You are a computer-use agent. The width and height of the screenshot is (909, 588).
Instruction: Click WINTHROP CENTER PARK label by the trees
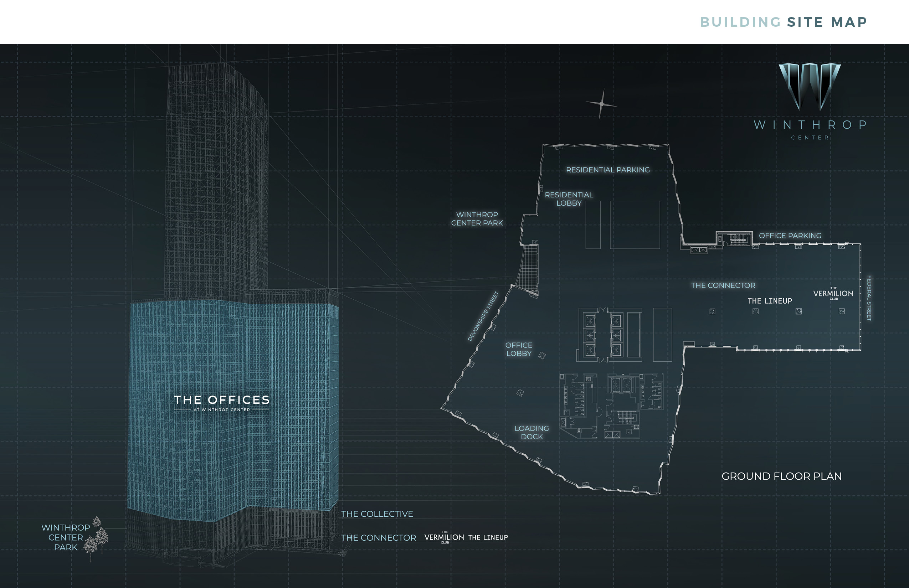(x=65, y=537)
